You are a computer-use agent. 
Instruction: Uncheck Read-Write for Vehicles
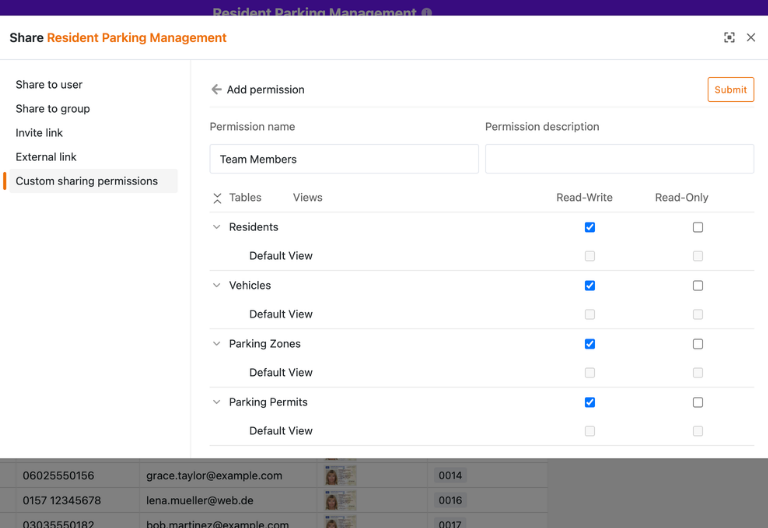pos(590,286)
